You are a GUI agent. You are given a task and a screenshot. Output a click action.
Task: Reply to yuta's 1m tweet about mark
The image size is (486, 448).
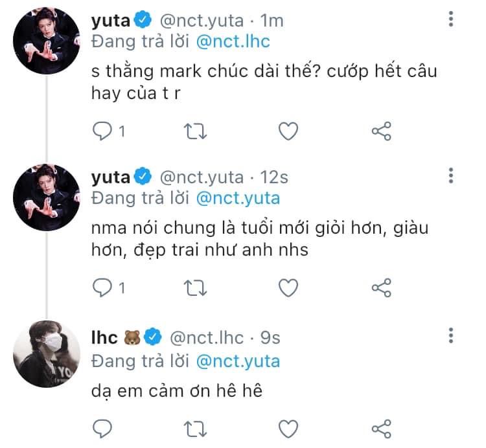(102, 131)
